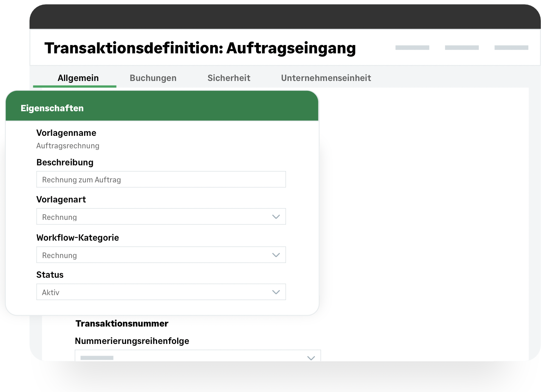Image resolution: width=545 pixels, height=392 pixels.
Task: Go to the Unternehmenseinheit tab
Action: [325, 78]
